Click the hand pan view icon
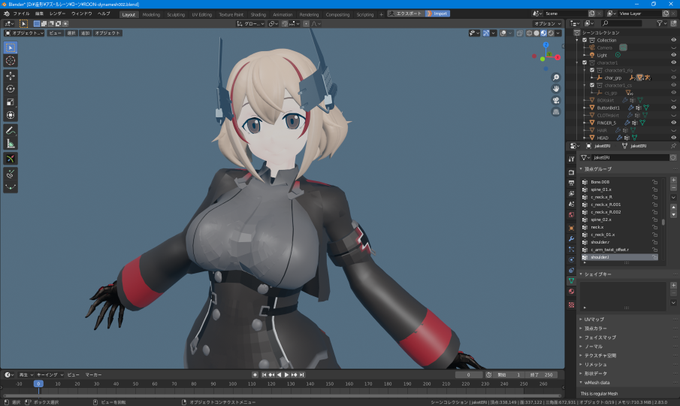 (x=556, y=88)
